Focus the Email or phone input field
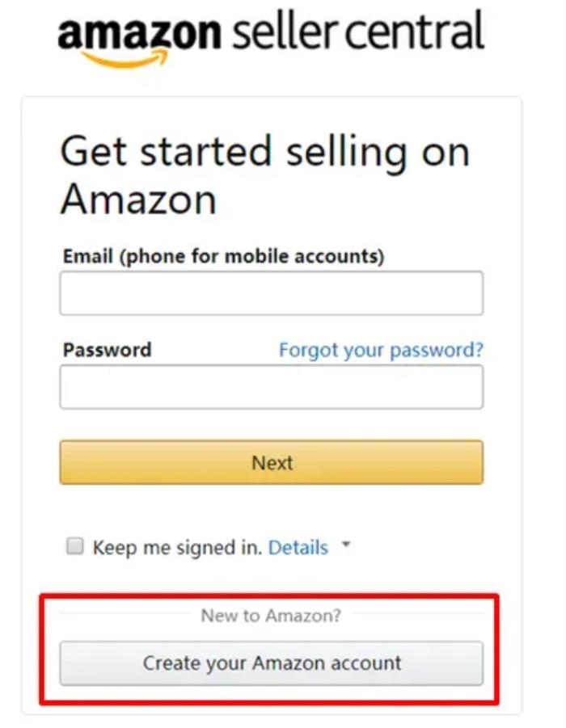This screenshot has width=566, height=728. tap(272, 292)
